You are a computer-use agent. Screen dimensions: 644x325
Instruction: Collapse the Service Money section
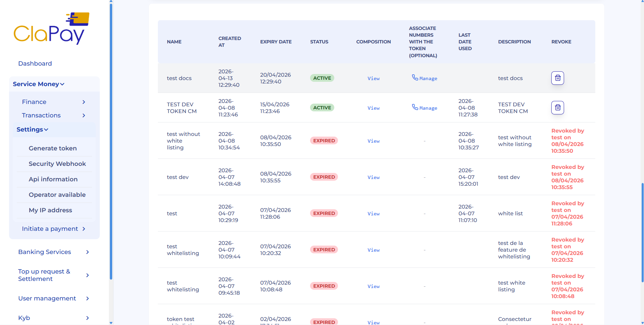click(39, 84)
